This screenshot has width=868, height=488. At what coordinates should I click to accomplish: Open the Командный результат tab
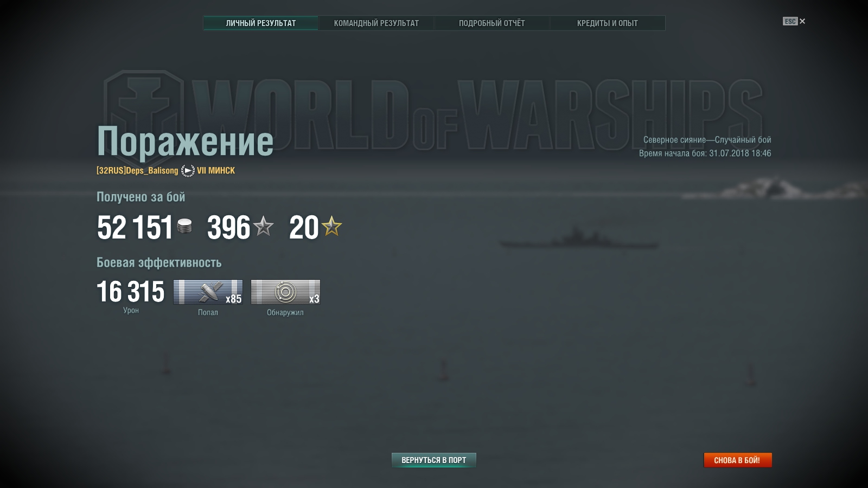click(x=376, y=23)
